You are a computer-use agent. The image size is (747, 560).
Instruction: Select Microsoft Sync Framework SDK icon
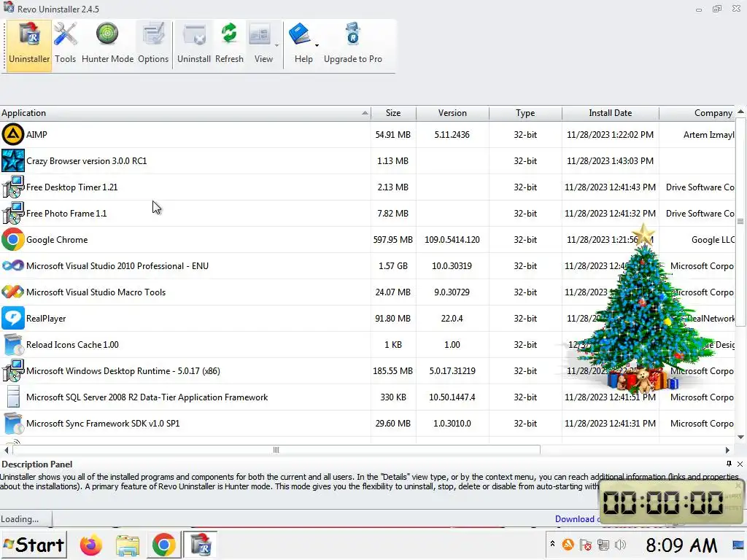pyautogui.click(x=13, y=424)
